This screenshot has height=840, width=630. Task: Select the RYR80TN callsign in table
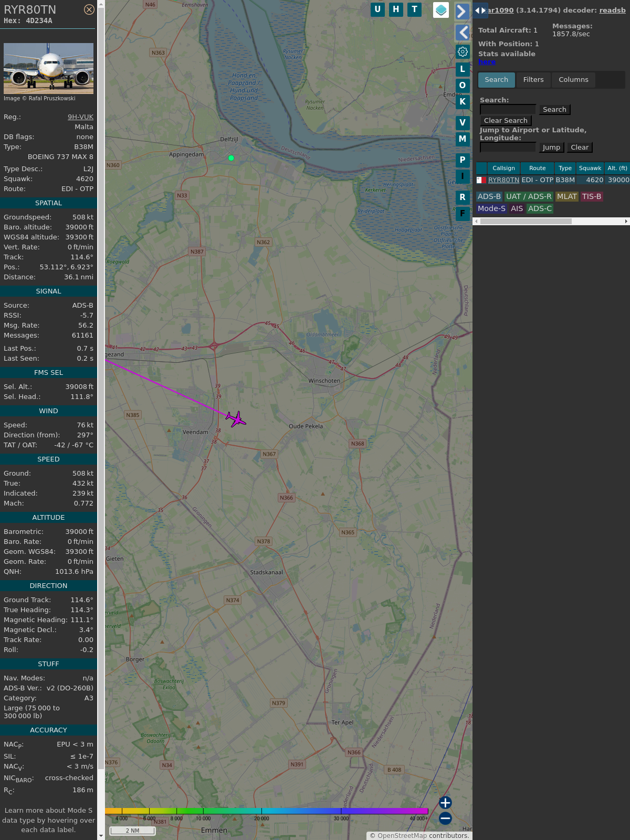coord(503,180)
